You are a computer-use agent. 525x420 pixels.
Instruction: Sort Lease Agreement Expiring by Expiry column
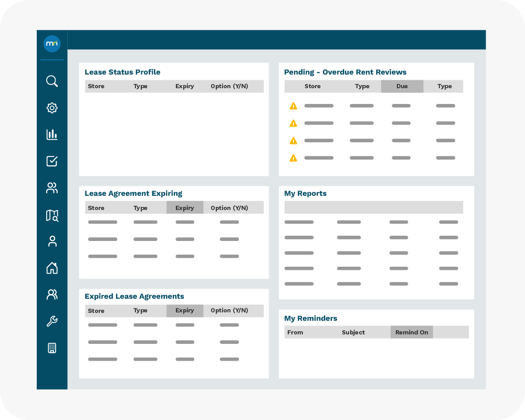tap(185, 208)
